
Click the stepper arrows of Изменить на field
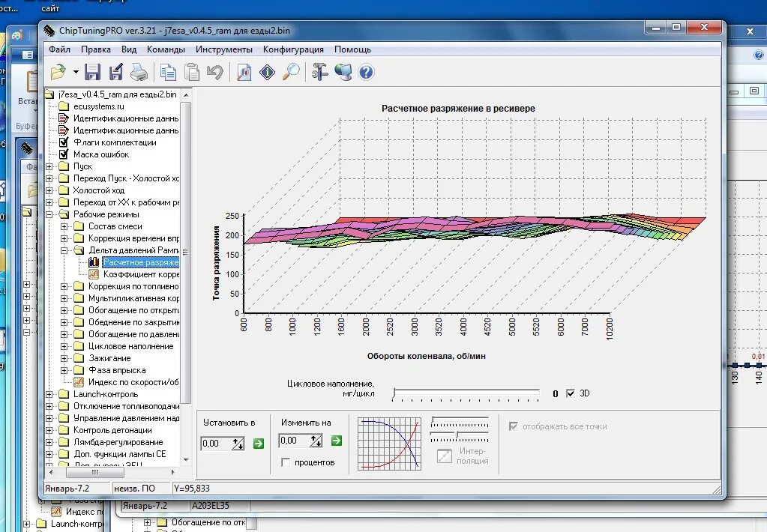pos(316,441)
